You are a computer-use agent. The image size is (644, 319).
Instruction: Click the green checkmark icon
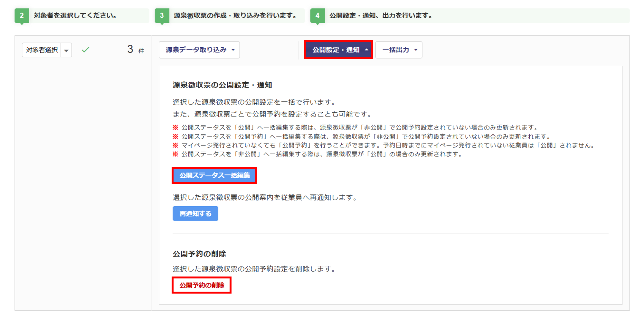pos(85,50)
